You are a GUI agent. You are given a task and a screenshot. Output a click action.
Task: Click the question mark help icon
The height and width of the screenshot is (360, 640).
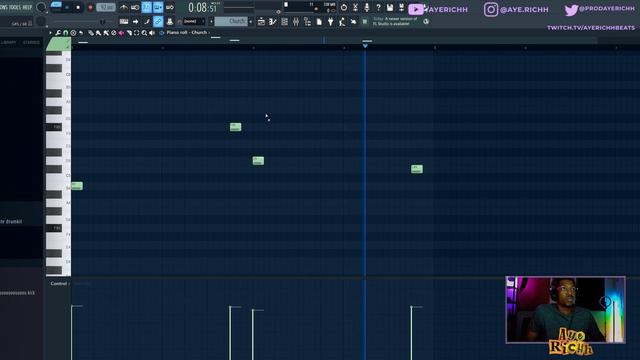point(378,7)
